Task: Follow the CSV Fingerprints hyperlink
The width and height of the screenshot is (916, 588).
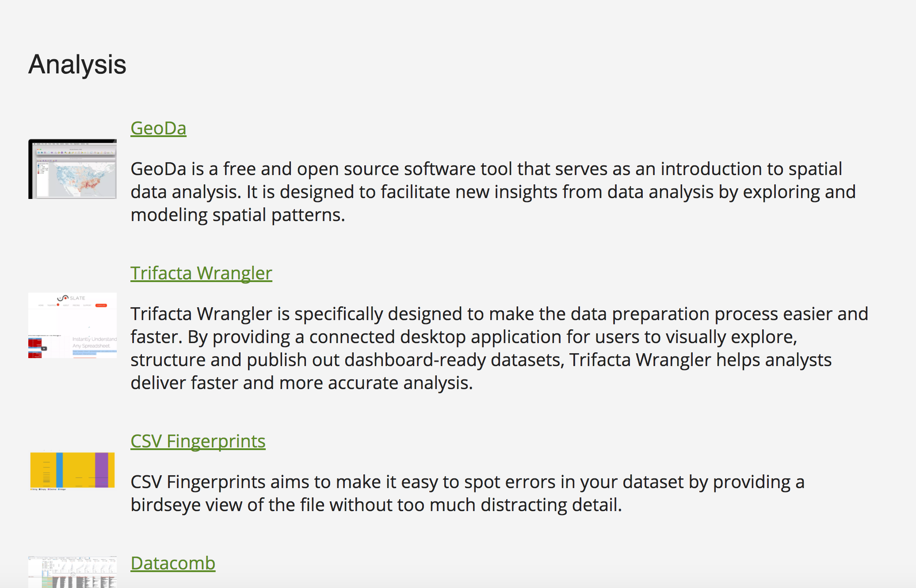Action: [198, 440]
